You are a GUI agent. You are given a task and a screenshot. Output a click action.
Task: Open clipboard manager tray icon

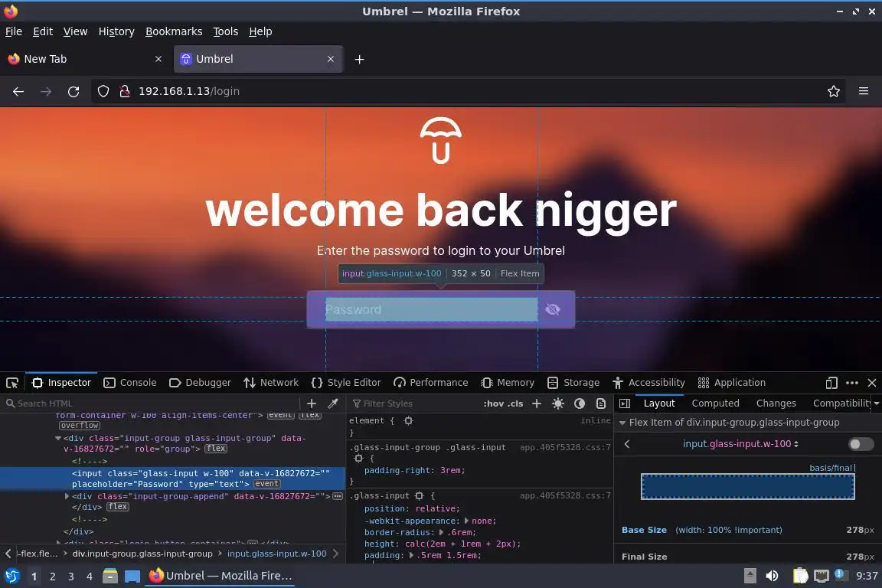pyautogui.click(x=800, y=577)
